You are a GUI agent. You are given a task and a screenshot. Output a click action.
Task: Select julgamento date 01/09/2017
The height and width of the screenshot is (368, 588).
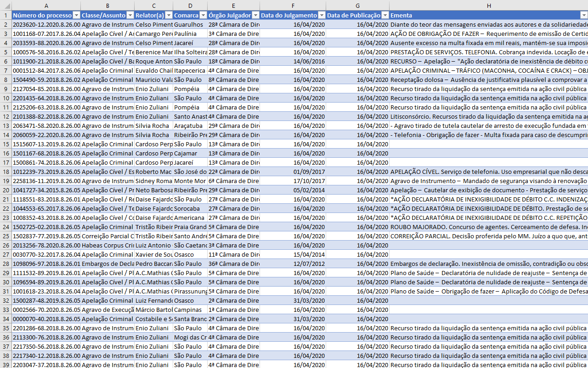(x=293, y=172)
